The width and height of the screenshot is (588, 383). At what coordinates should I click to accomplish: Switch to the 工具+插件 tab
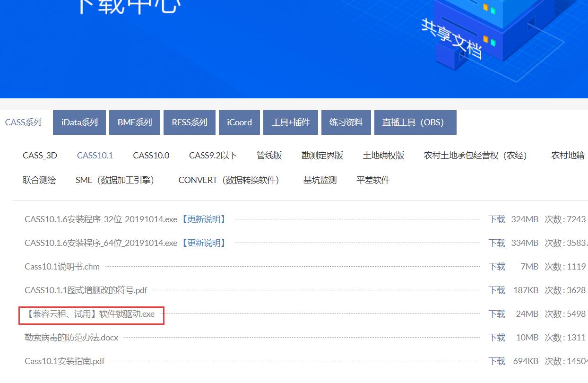(291, 122)
